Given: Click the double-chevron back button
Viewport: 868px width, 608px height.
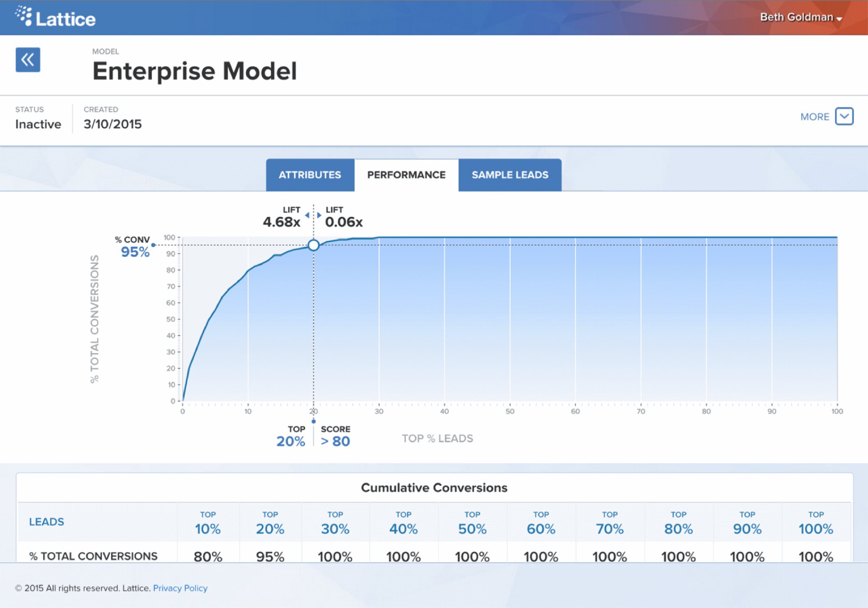Looking at the screenshot, I should pos(28,59).
